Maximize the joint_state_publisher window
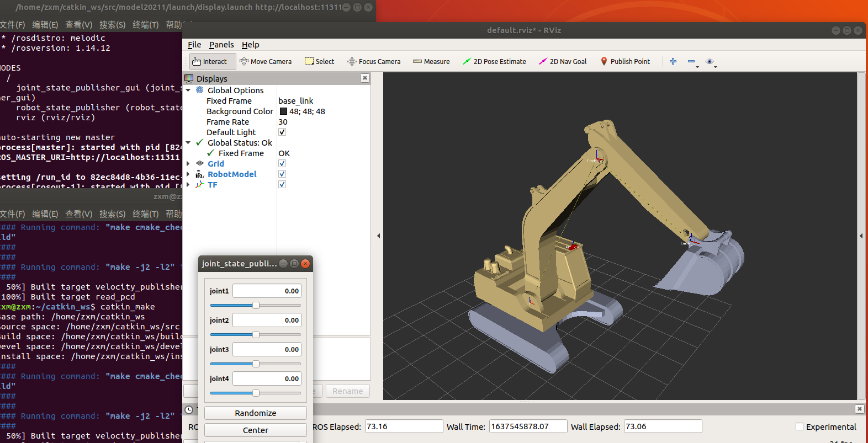 coord(294,264)
